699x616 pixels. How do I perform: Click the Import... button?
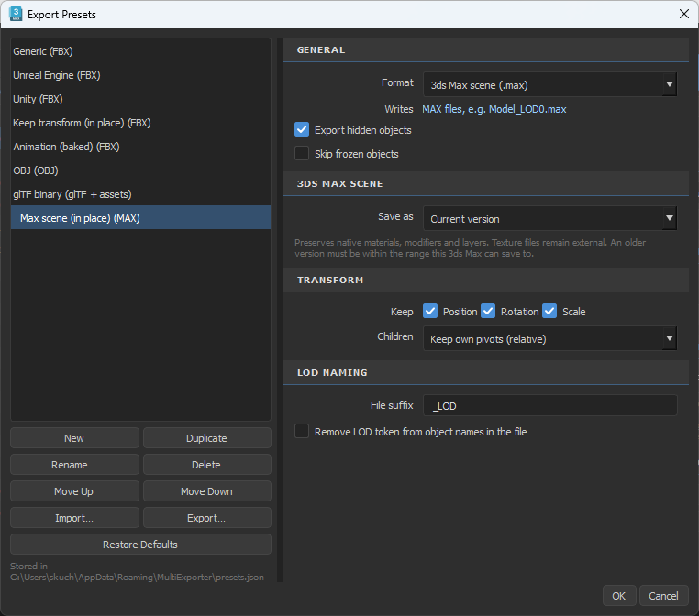(x=74, y=518)
